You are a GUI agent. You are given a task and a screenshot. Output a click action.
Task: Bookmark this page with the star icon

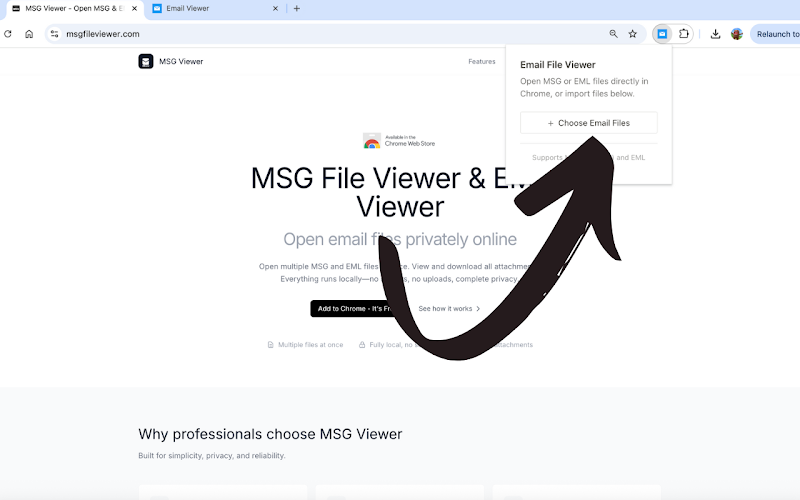point(632,33)
